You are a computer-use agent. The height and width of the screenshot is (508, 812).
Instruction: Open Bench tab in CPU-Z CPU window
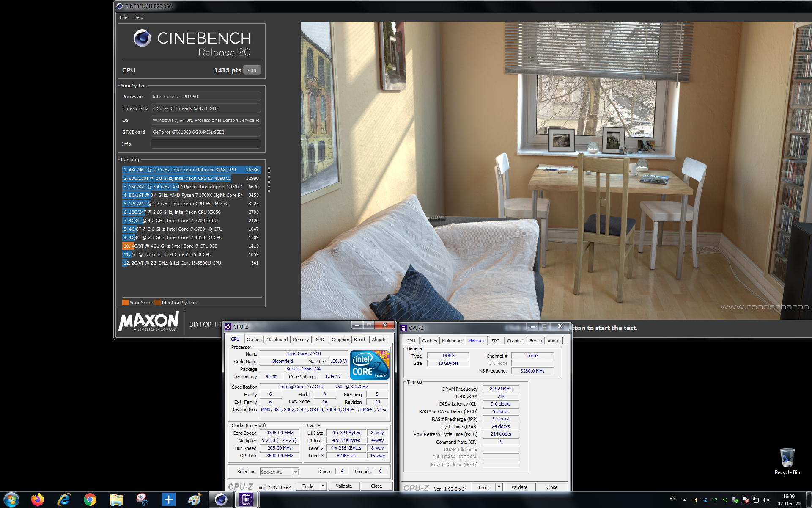tap(360, 340)
